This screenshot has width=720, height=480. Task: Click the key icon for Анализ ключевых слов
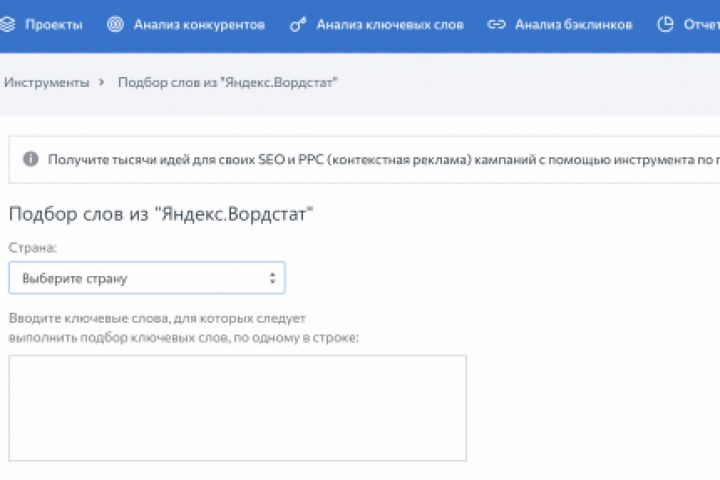298,24
